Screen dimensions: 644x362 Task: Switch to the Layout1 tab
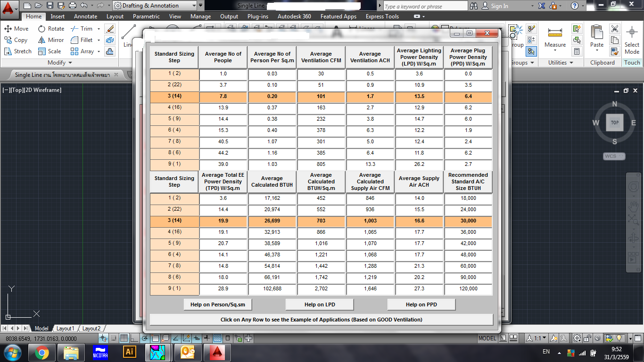pyautogui.click(x=65, y=329)
